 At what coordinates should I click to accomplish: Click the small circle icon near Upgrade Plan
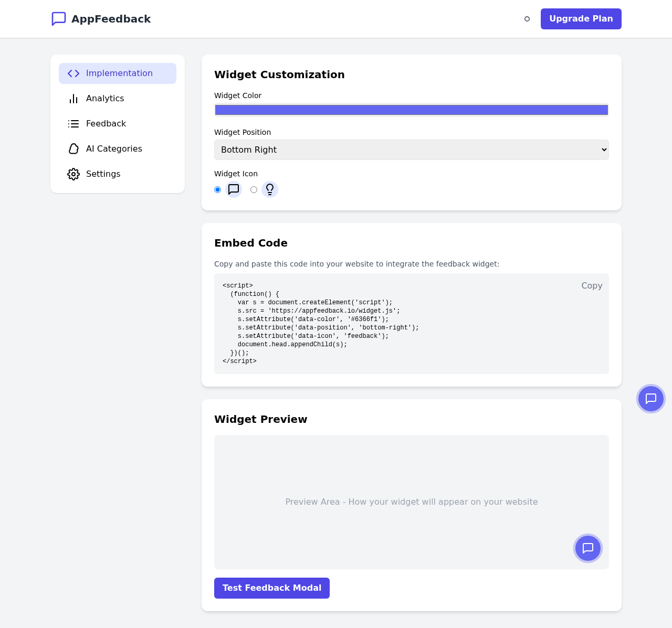pos(527,19)
